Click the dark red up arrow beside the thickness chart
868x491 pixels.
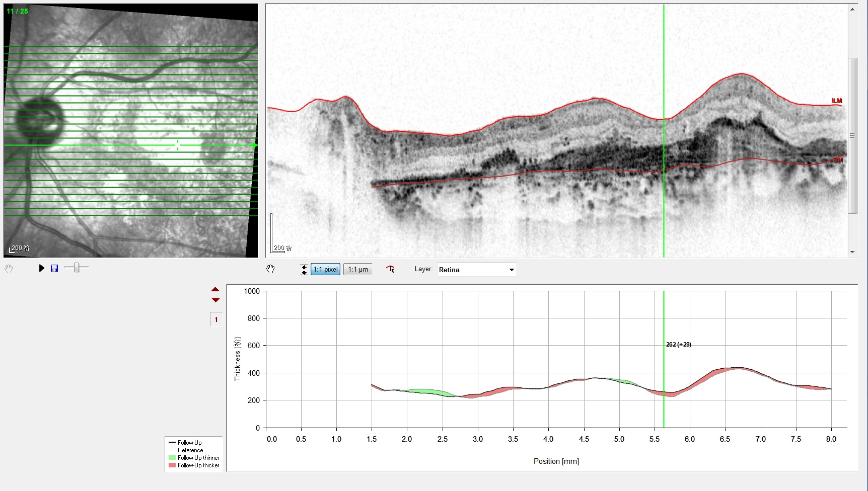215,289
